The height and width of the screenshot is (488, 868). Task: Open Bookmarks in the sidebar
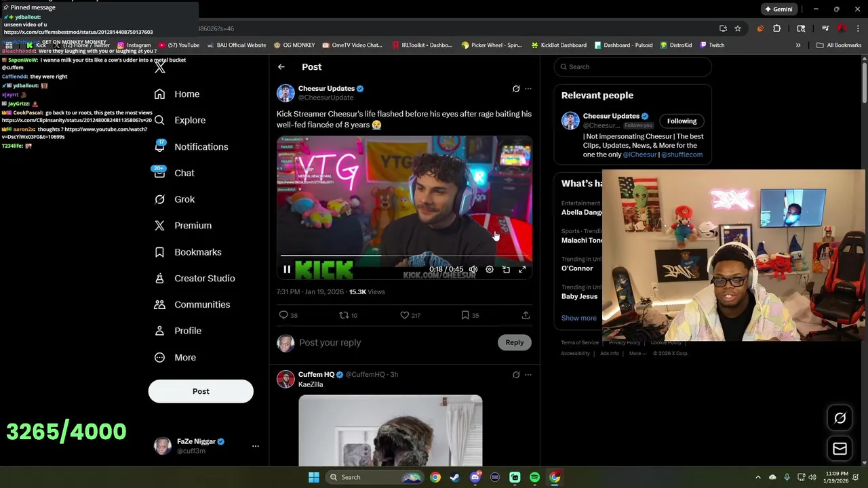point(188,252)
